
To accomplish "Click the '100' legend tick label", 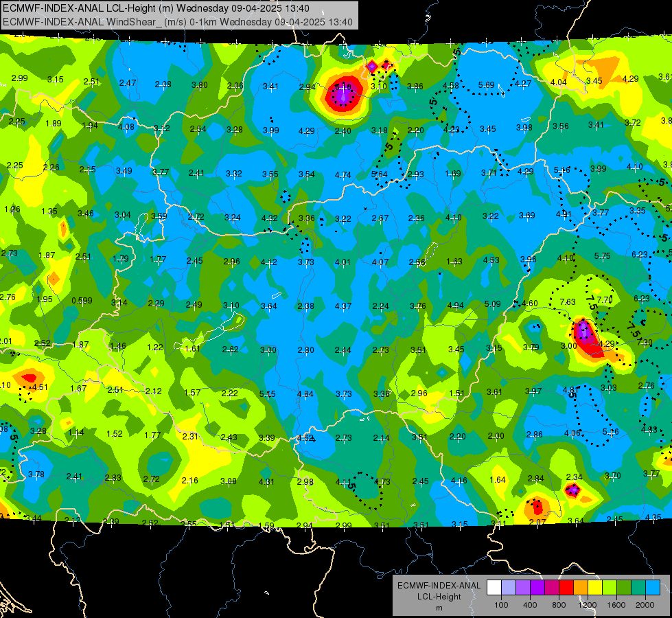I will pos(501,605).
